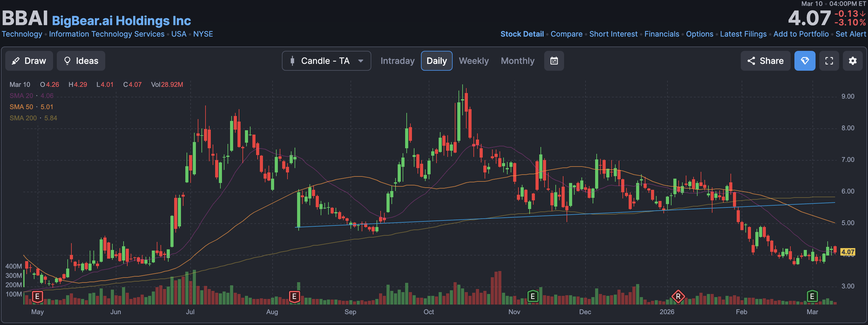Click the blue diamond premium icon
The height and width of the screenshot is (325, 868).
(x=805, y=61)
